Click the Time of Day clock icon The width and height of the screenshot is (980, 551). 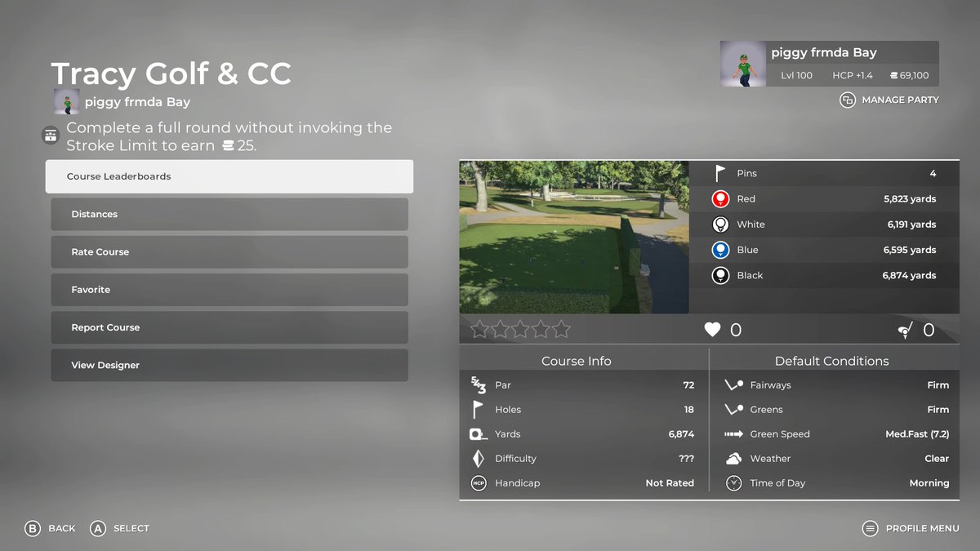pos(734,483)
